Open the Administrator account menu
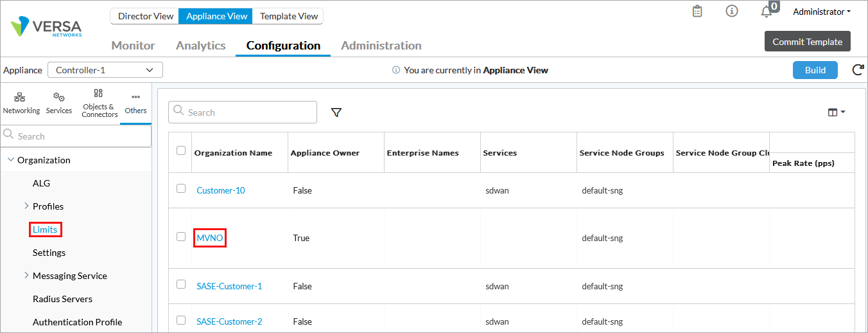The image size is (868, 333). click(x=821, y=12)
